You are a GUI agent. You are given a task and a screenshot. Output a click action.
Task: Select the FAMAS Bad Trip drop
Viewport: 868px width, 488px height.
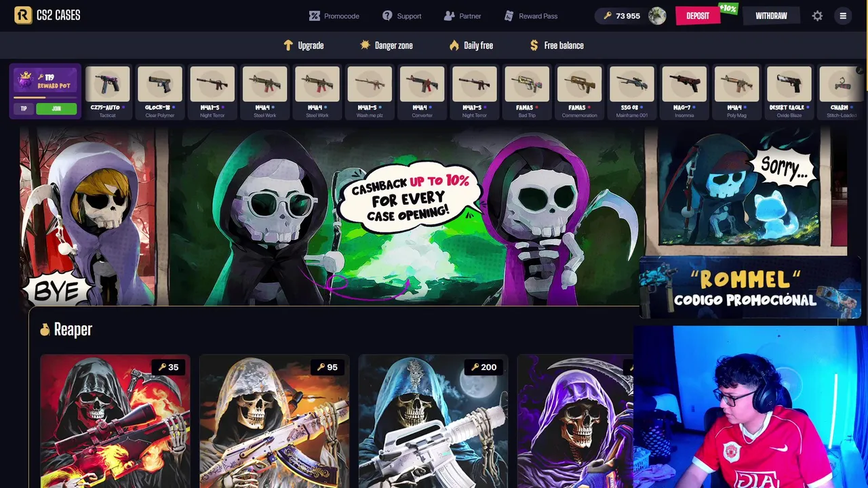[x=527, y=92]
